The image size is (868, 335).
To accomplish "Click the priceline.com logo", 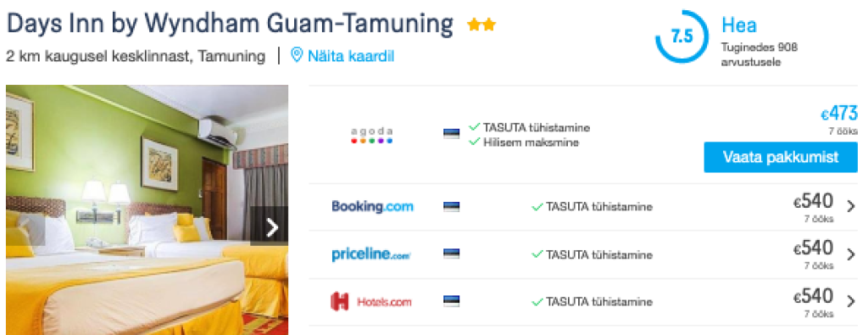I will click(x=371, y=254).
